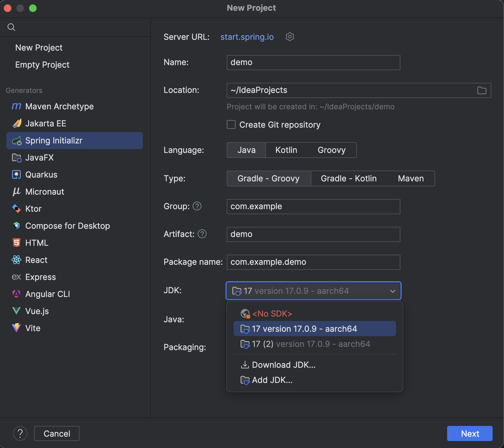Show help for Artifact field
This screenshot has height=448, width=504.
202,234
